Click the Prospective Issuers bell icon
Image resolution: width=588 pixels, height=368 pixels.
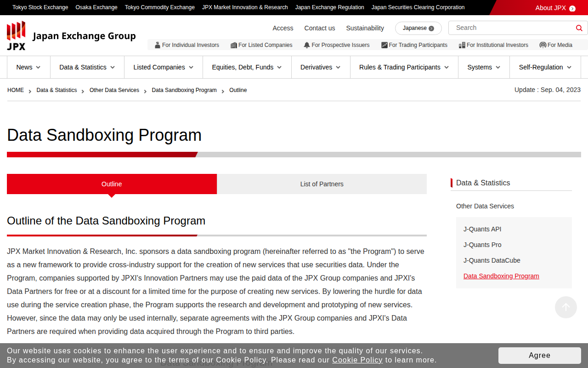click(307, 45)
